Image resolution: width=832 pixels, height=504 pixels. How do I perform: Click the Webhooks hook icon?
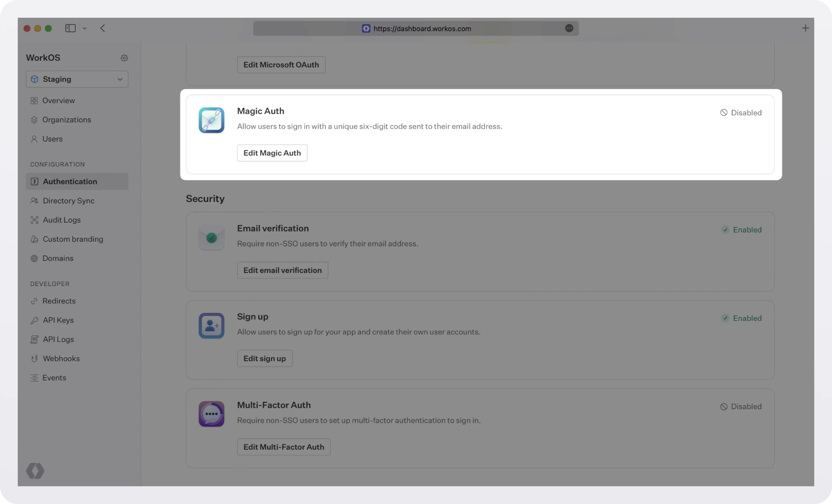coord(34,359)
